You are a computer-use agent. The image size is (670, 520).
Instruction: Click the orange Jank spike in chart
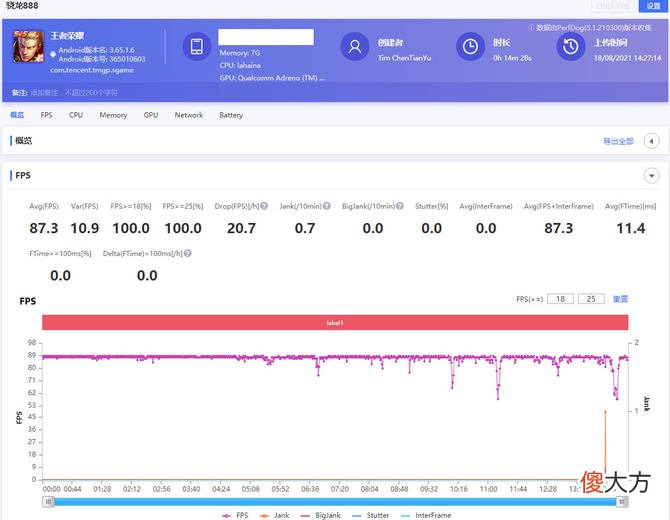[605, 442]
